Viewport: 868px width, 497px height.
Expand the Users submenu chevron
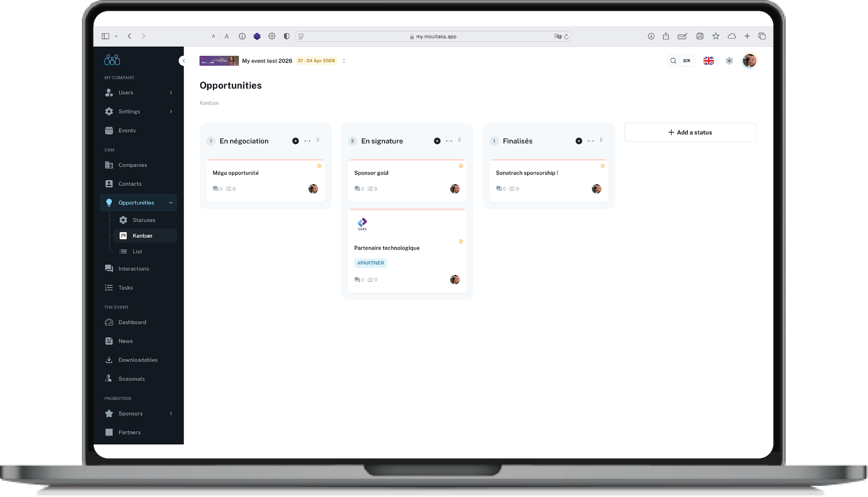(x=171, y=93)
